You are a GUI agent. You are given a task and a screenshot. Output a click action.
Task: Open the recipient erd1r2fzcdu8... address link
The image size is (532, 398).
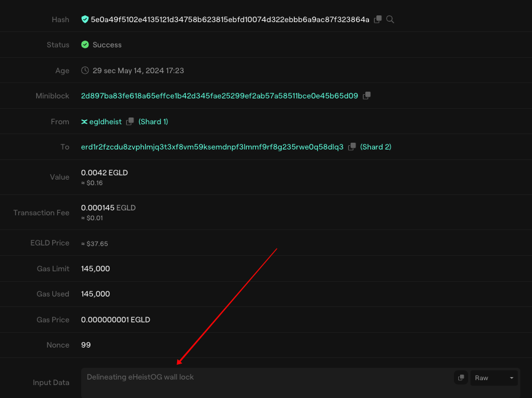pos(212,147)
